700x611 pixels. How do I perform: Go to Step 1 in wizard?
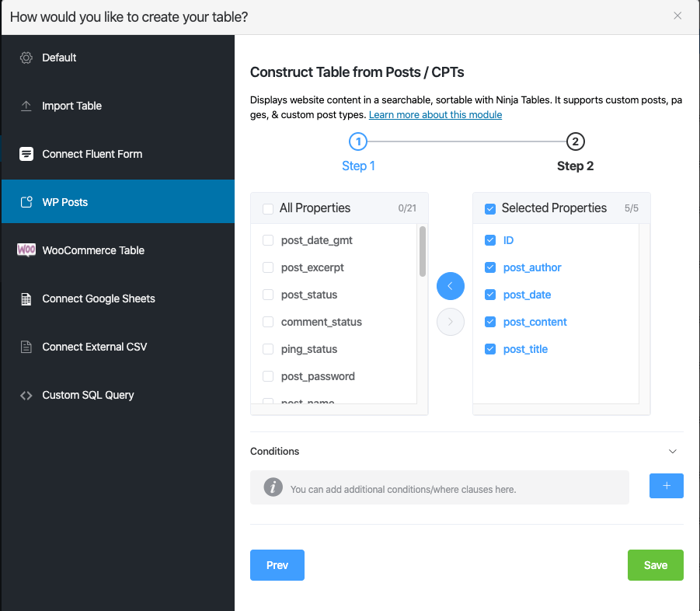click(357, 142)
